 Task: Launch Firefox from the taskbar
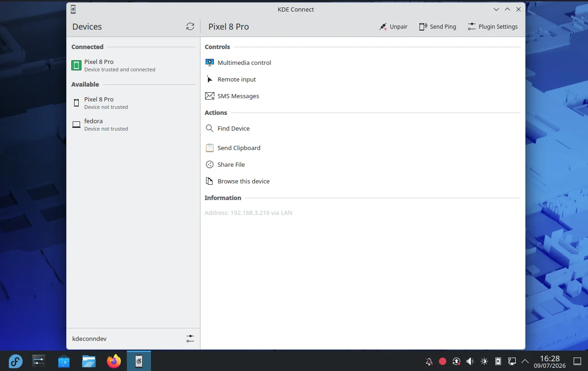coord(114,361)
